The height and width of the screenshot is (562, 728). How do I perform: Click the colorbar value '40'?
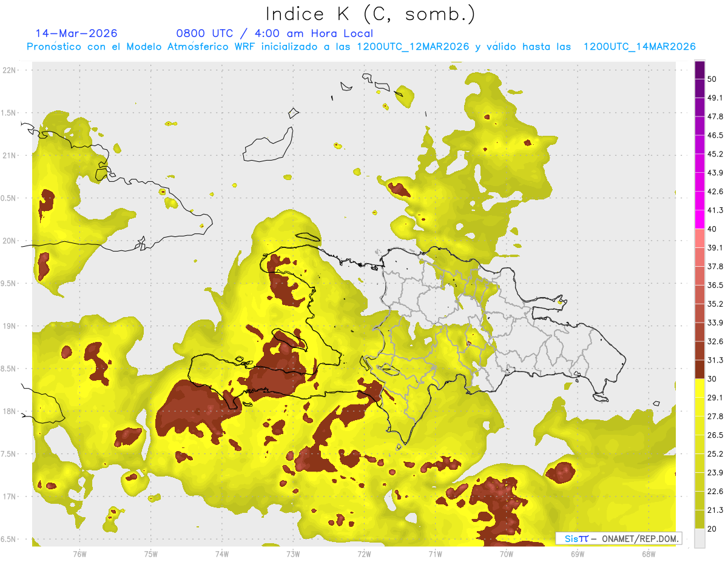click(712, 229)
